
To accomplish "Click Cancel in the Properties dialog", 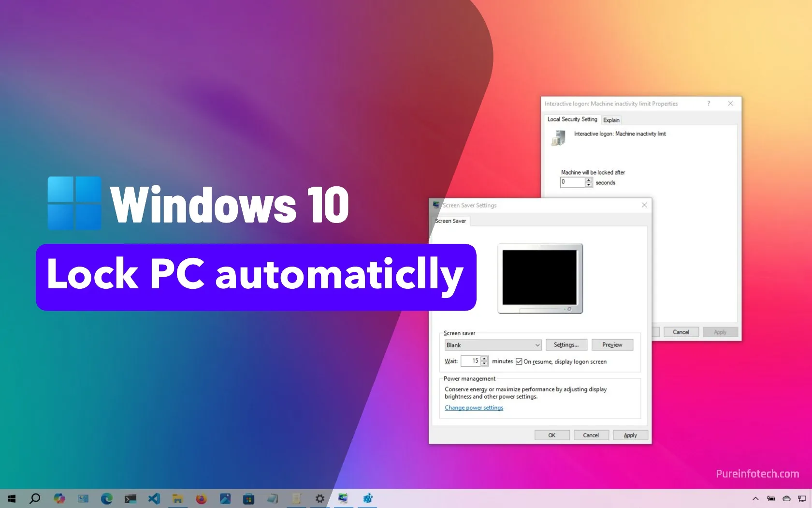I will tap(681, 332).
